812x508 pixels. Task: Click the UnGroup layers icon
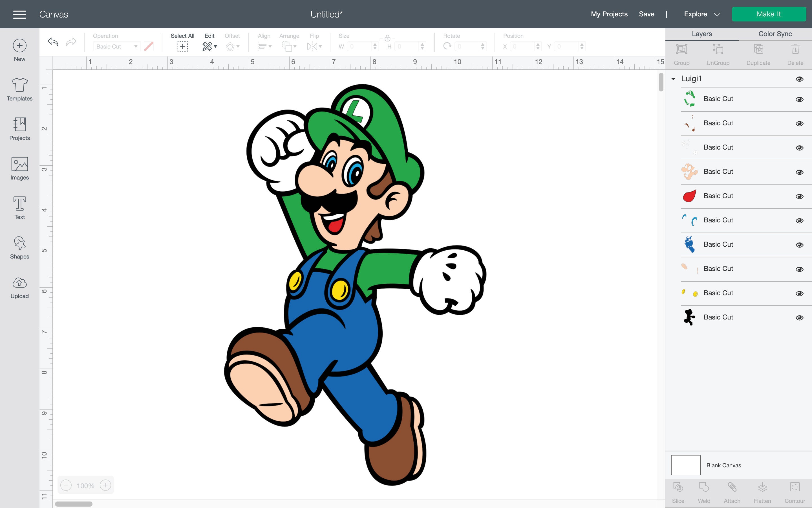tap(718, 49)
